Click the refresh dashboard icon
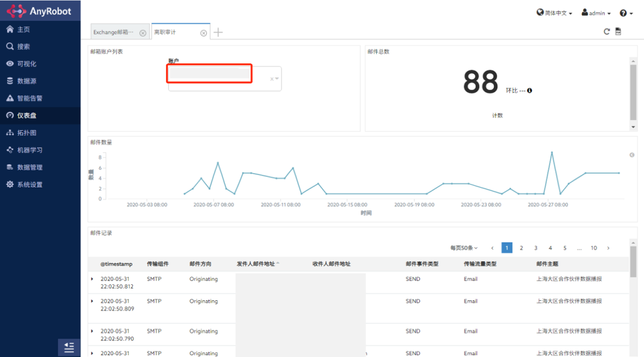This screenshot has width=644, height=357. pyautogui.click(x=606, y=32)
